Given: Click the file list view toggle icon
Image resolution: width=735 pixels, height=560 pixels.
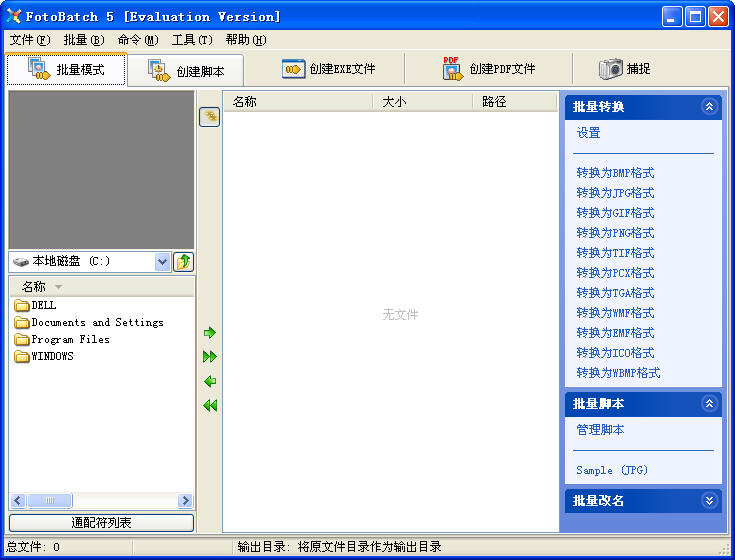Looking at the screenshot, I should tap(210, 117).
